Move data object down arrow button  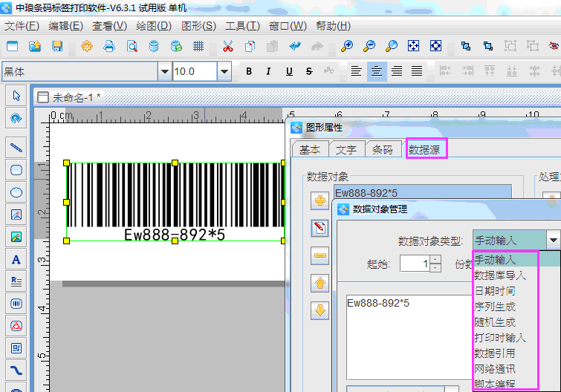pos(320,310)
